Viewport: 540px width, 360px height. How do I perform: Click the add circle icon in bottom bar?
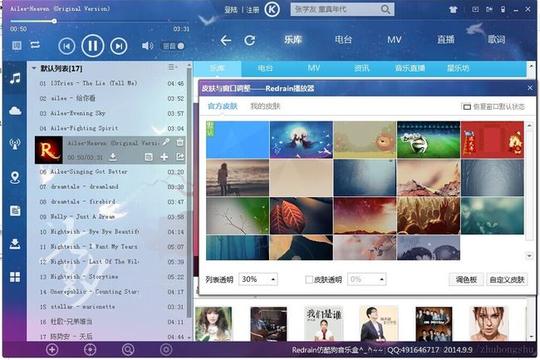[52, 350]
